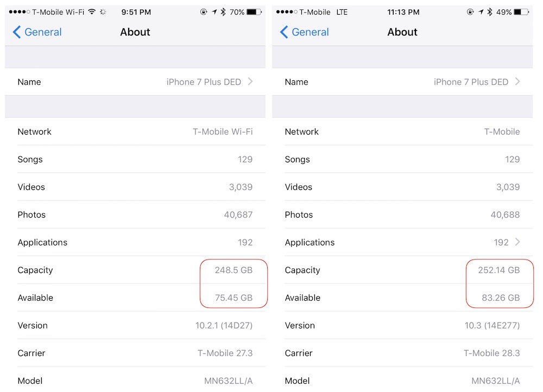
Task: Open Name row chevron on the LTE screen
Action: (x=517, y=81)
